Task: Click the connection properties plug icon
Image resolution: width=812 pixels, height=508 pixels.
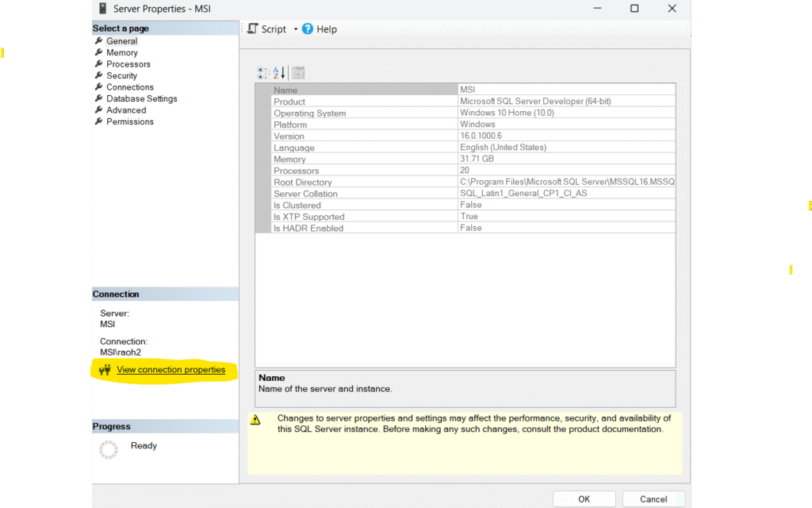Action: click(x=104, y=370)
